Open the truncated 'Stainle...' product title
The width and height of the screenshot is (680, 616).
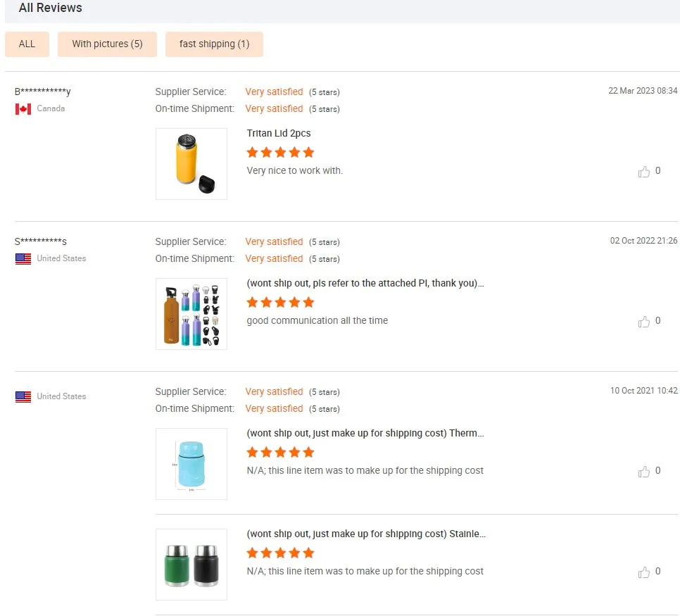[x=365, y=534]
